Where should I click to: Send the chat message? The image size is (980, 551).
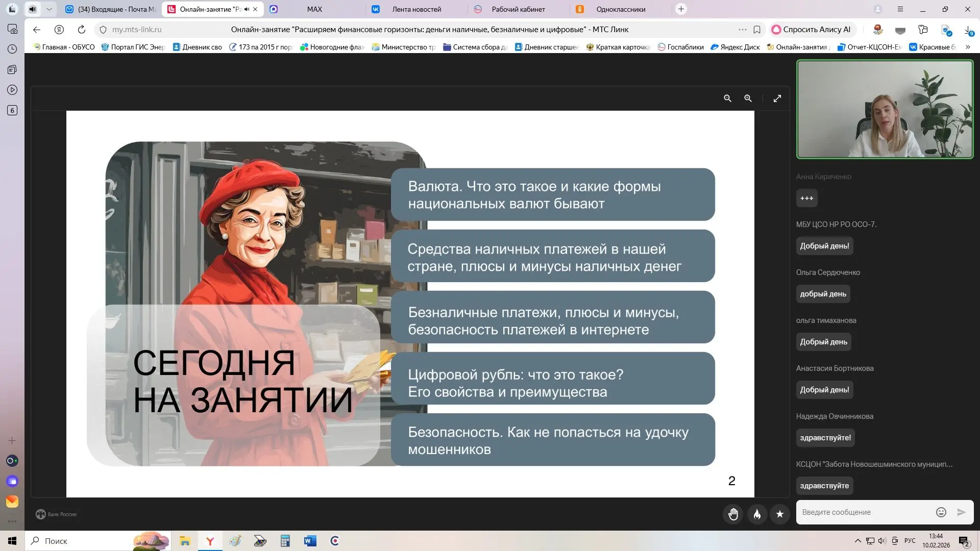tap(961, 512)
